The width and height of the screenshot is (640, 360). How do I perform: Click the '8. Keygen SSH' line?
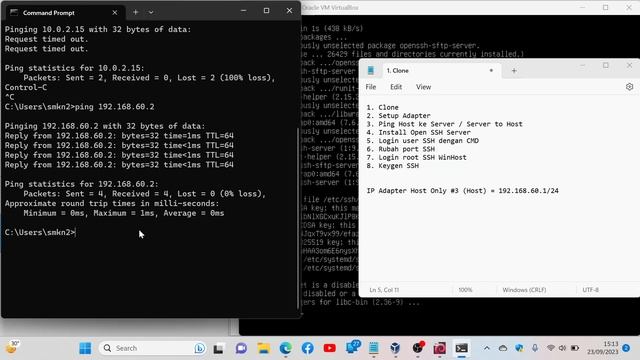(392, 166)
